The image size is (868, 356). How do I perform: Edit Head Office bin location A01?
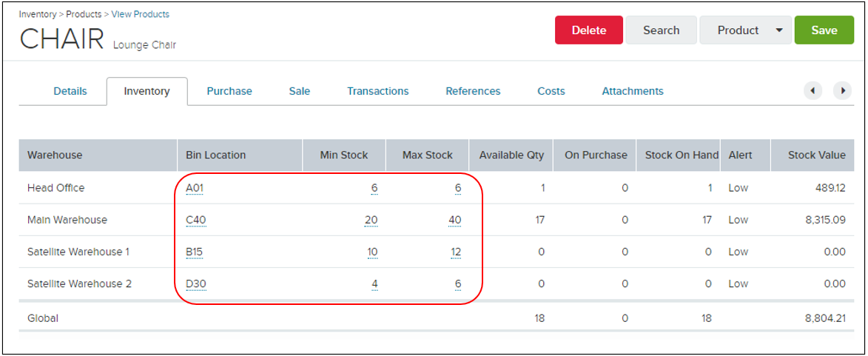click(x=195, y=188)
